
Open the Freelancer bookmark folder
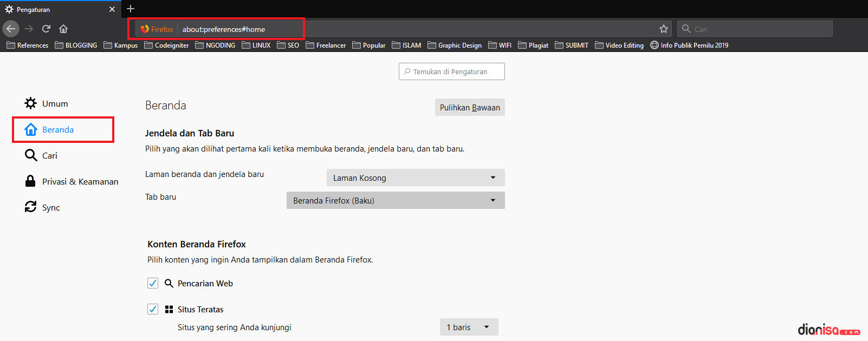click(326, 45)
